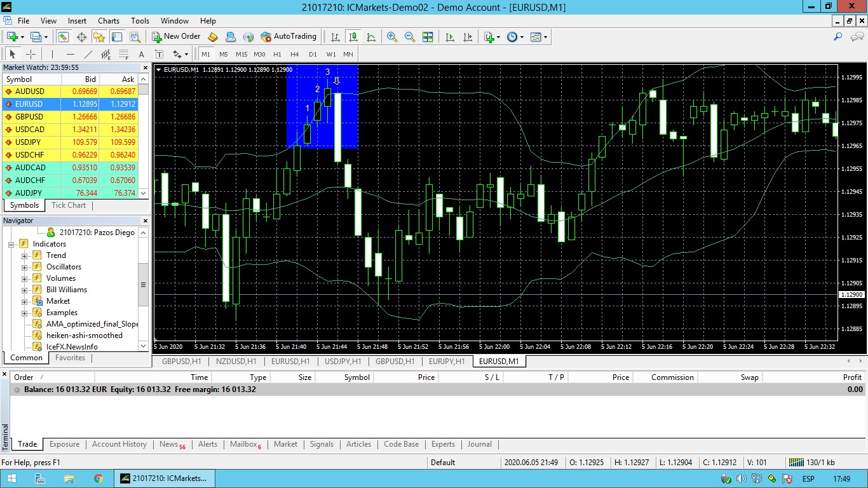Select GBPUSD row in Market Watch
The image size is (868, 488).
69,117
